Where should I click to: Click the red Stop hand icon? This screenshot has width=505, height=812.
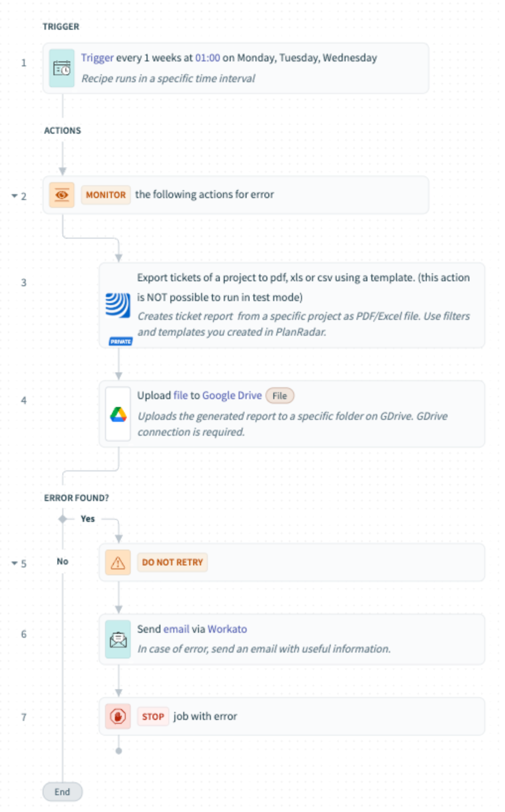pos(118,716)
